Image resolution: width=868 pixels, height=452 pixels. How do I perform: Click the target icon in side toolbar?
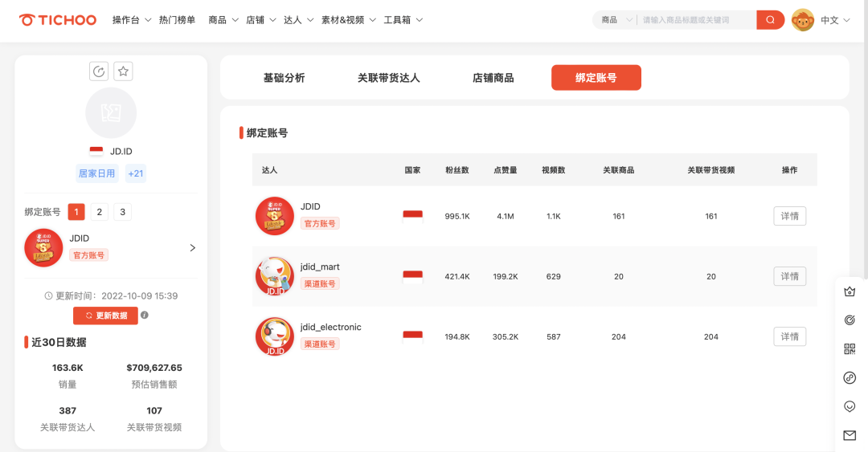[x=850, y=320]
